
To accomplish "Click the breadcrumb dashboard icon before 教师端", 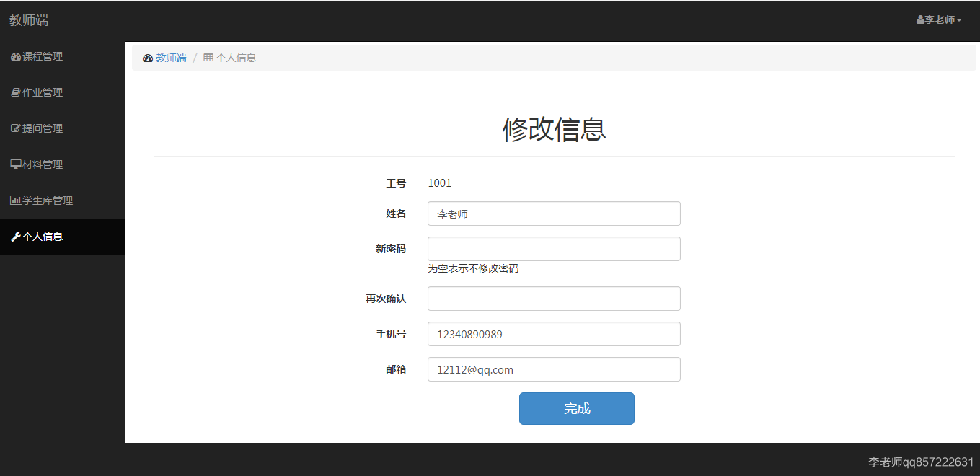I will (147, 58).
